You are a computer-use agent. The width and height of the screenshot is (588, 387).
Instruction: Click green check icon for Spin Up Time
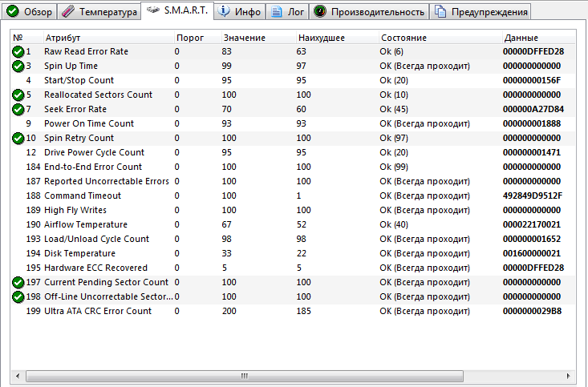(18, 67)
